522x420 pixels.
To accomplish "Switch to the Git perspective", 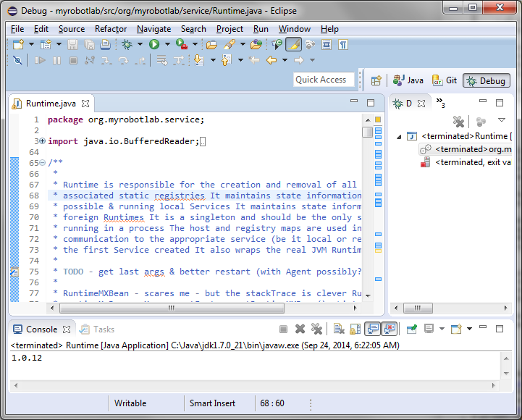I will click(444, 80).
